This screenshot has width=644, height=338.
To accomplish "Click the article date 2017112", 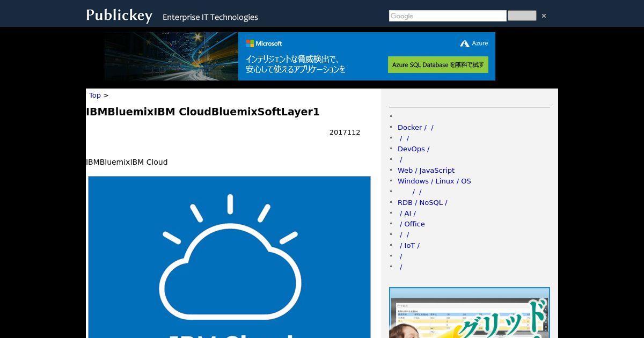I will click(x=345, y=133).
